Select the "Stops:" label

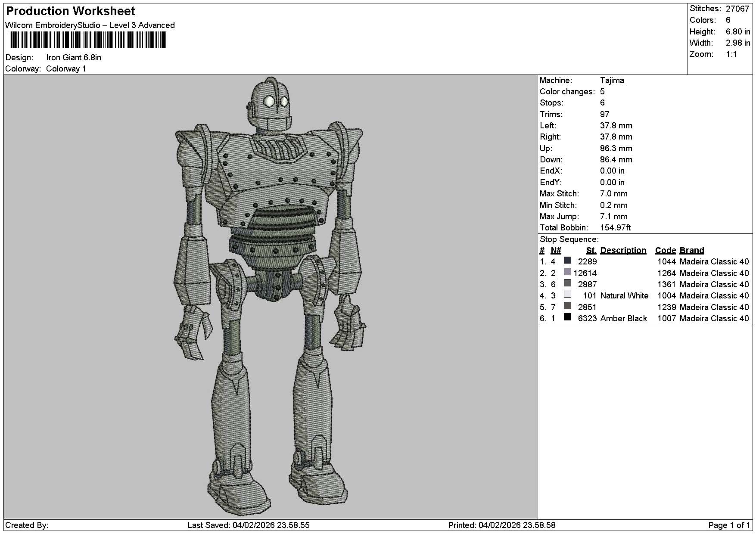[x=551, y=103]
